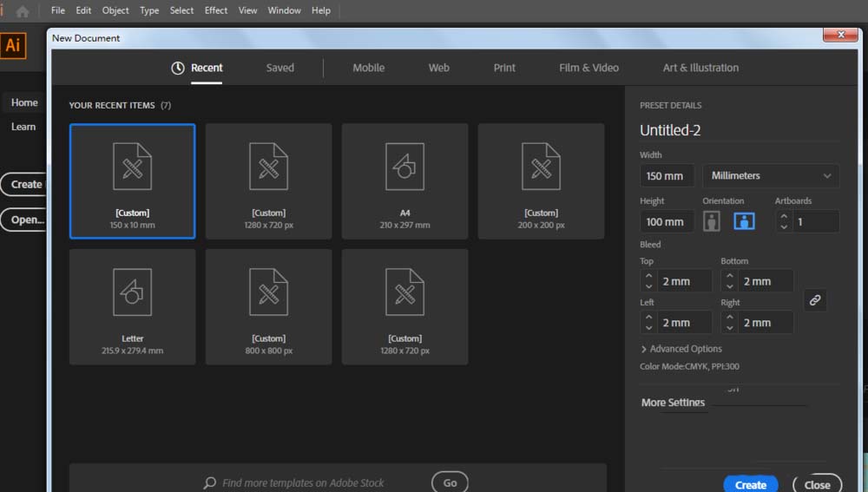Increase Left bleed value
This screenshot has width=868, height=492.
click(x=648, y=317)
